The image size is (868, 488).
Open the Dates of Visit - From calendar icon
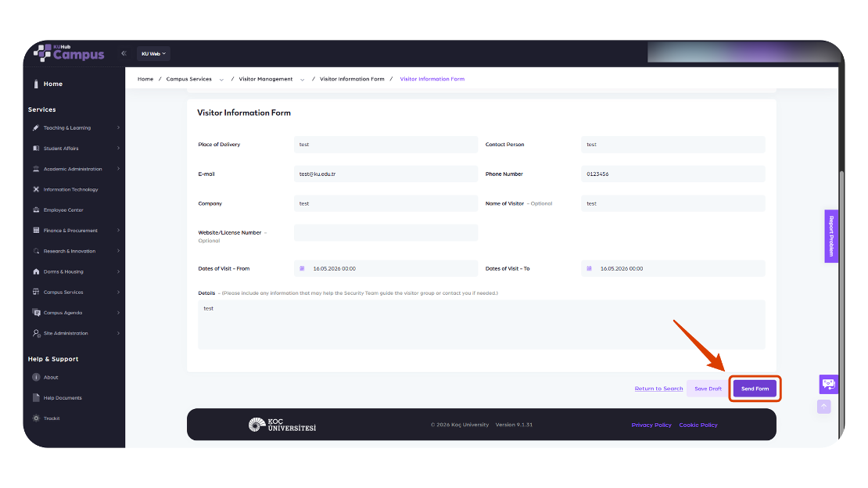(303, 269)
